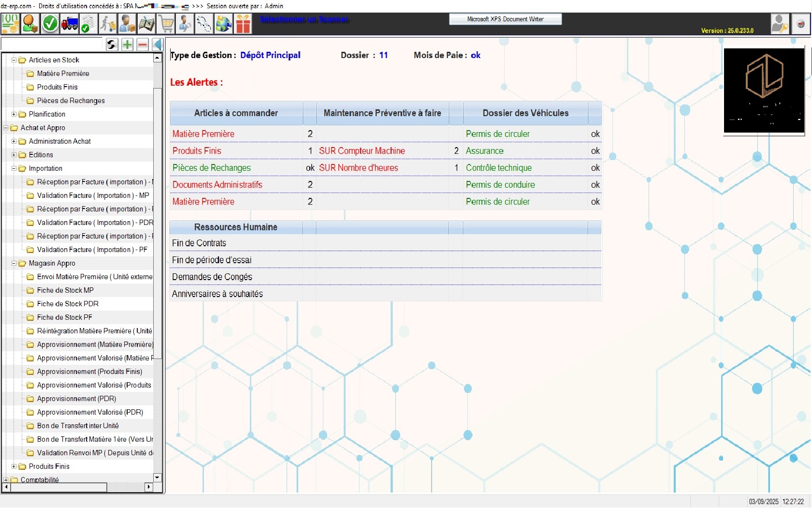This screenshot has height=508, width=812.
Task: Hide the sidebar with the blue arrow
Action: [x=158, y=45]
